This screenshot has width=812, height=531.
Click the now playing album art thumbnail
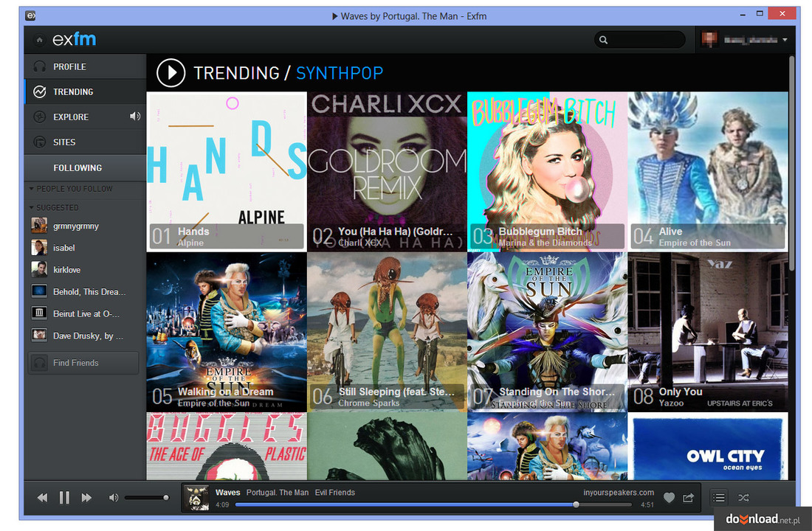pos(197,498)
